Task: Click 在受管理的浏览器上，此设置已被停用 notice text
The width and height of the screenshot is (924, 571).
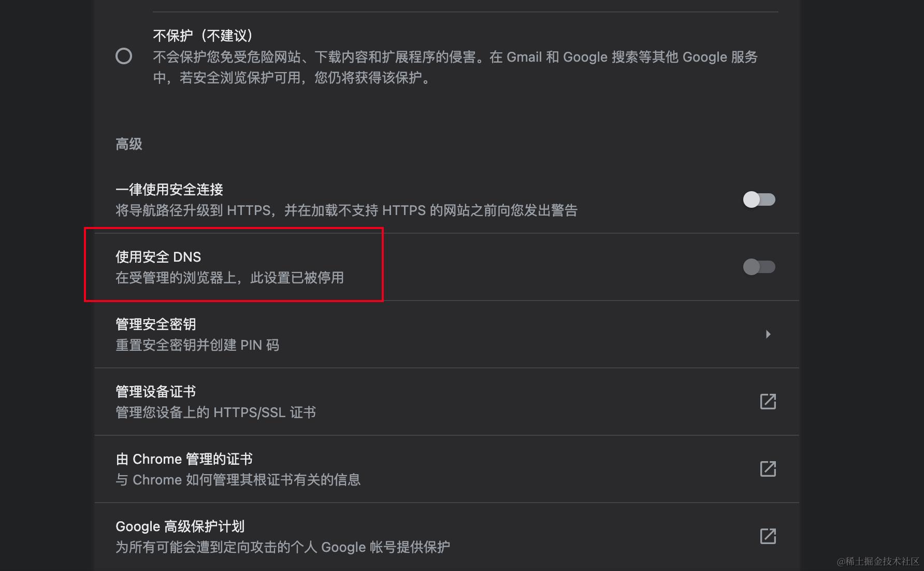Action: (x=229, y=278)
